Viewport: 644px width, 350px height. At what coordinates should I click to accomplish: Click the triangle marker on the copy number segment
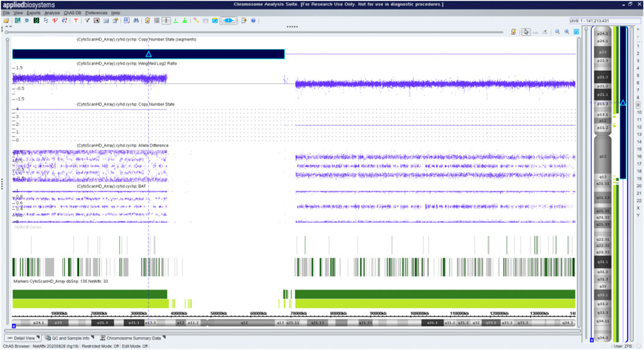point(149,54)
